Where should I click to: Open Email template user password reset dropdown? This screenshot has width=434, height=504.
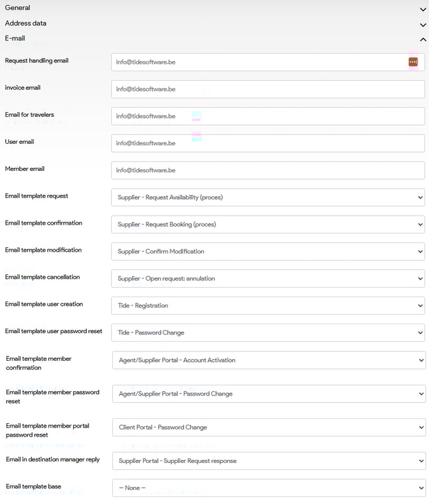point(267,333)
